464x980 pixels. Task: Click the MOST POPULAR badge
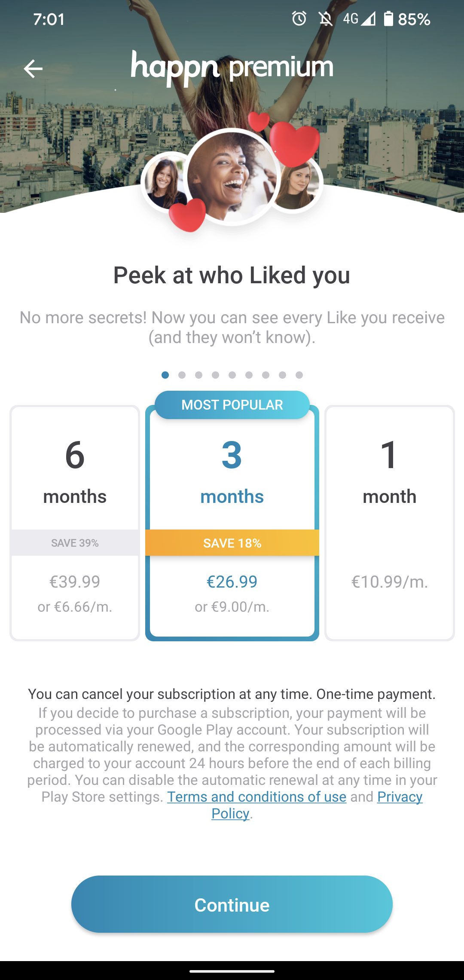(x=232, y=404)
